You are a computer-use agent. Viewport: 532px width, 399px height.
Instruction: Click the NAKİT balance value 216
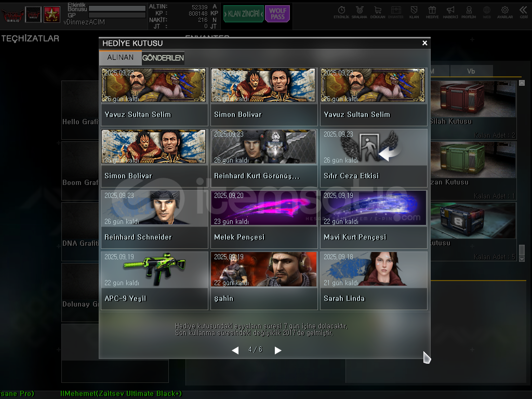pos(203,20)
